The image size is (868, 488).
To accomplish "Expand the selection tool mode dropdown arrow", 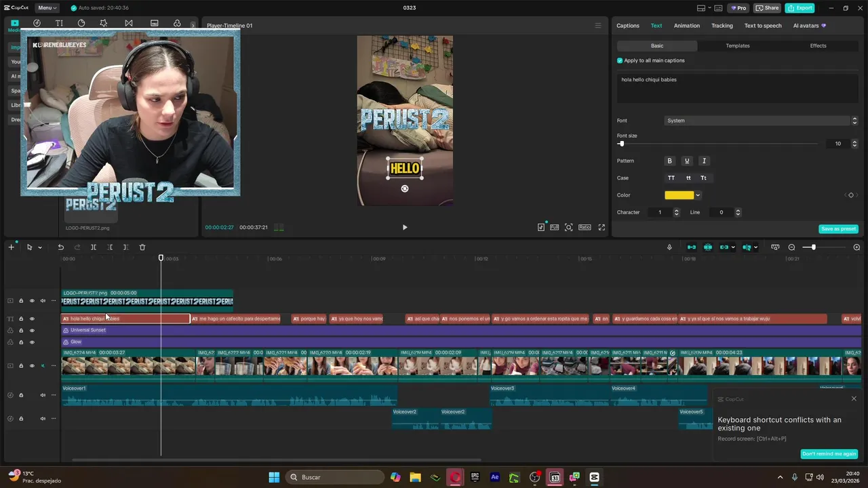I will point(39,247).
